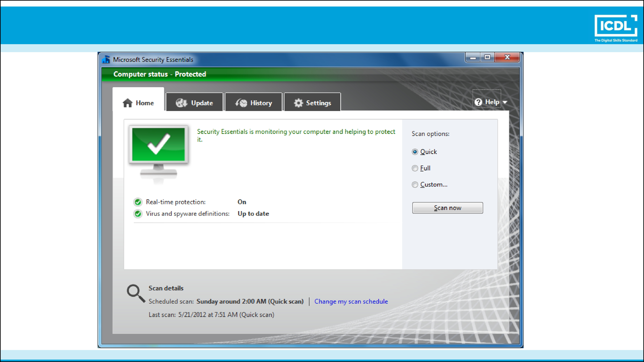Select the Quick scan radio option
The height and width of the screenshot is (362, 644).
[x=415, y=152]
